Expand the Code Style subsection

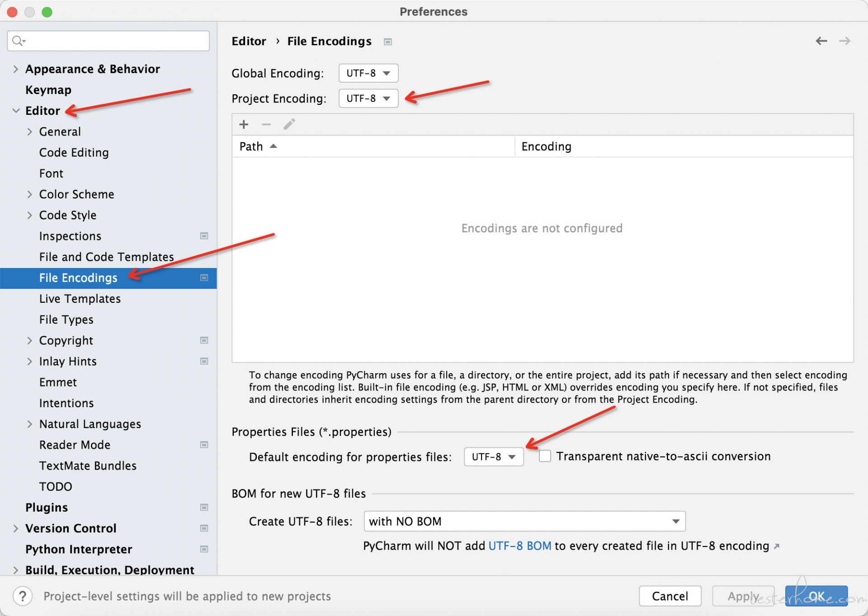coord(30,215)
